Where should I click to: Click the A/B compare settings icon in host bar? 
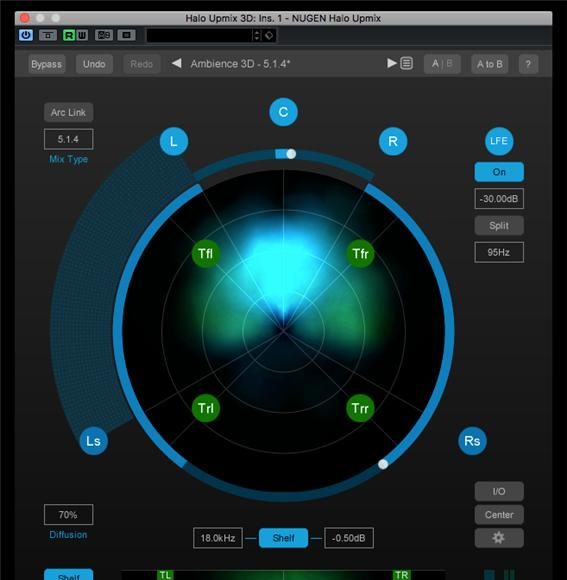tap(104, 36)
